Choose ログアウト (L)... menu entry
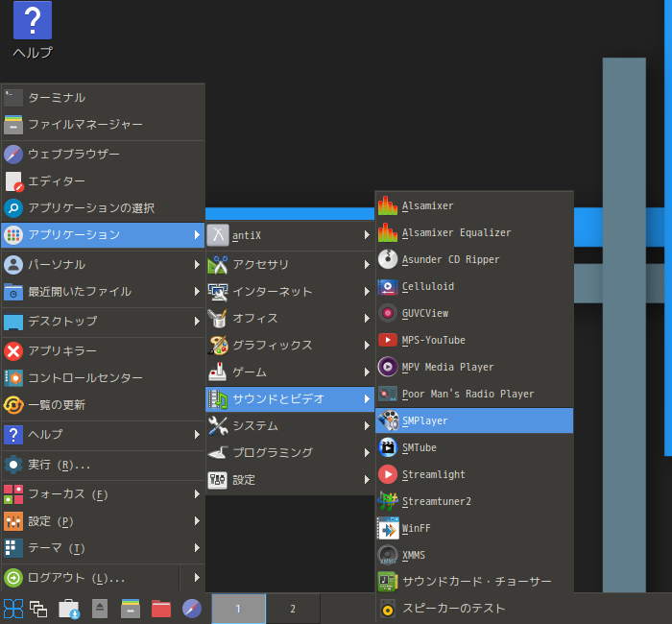The width and height of the screenshot is (672, 624). [90, 578]
